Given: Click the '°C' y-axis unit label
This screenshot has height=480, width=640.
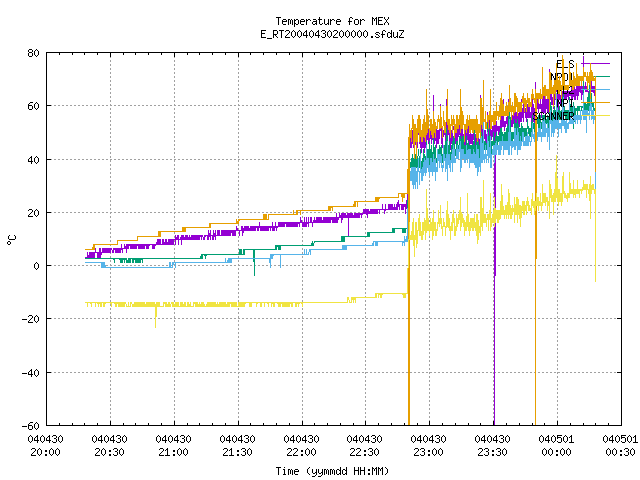Looking at the screenshot, I should (x=11, y=240).
